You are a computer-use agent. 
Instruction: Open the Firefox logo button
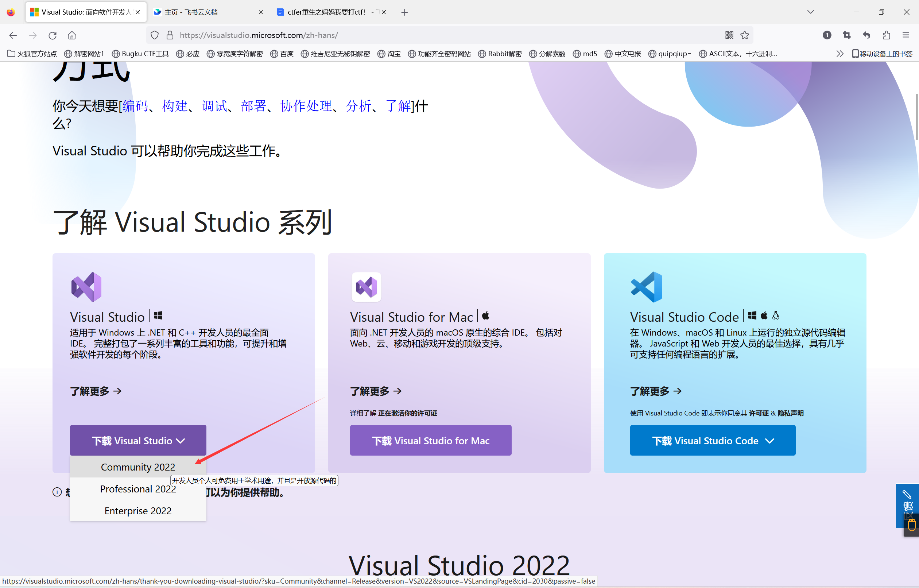11,12
